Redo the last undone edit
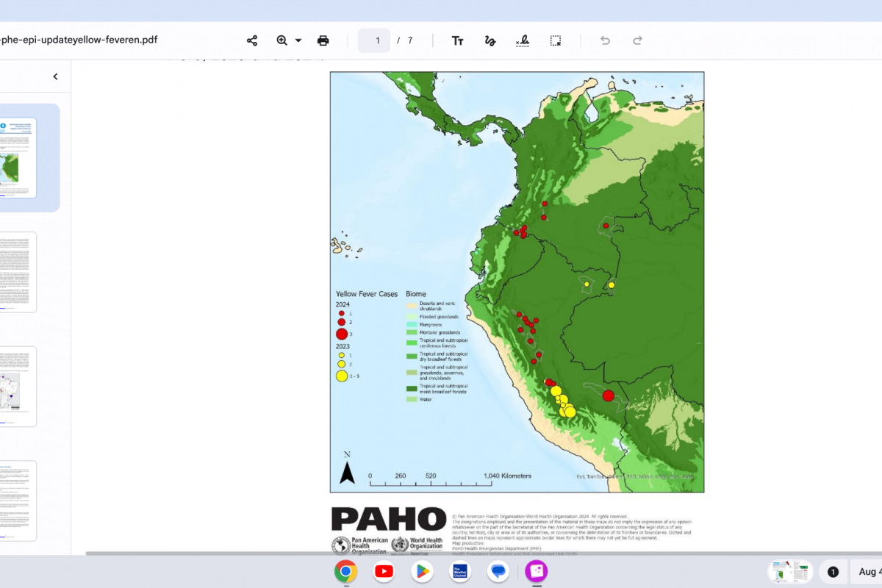 (x=637, y=40)
